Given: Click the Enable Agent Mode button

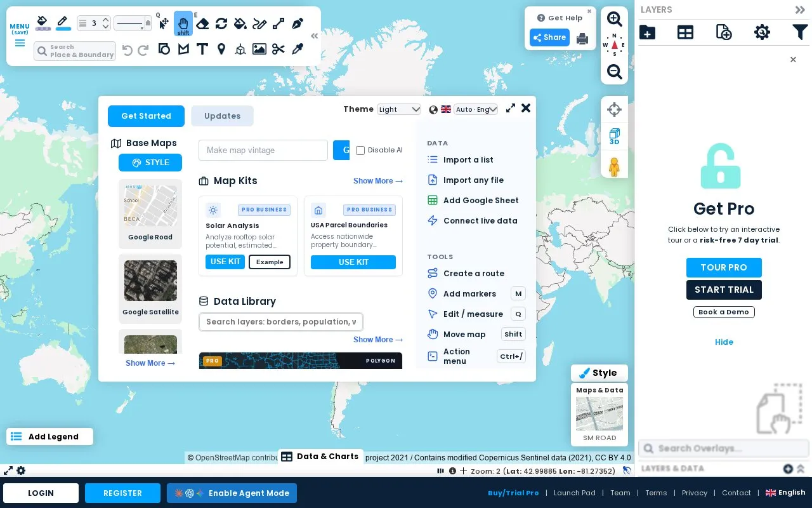Looking at the screenshot, I should pos(232,493).
